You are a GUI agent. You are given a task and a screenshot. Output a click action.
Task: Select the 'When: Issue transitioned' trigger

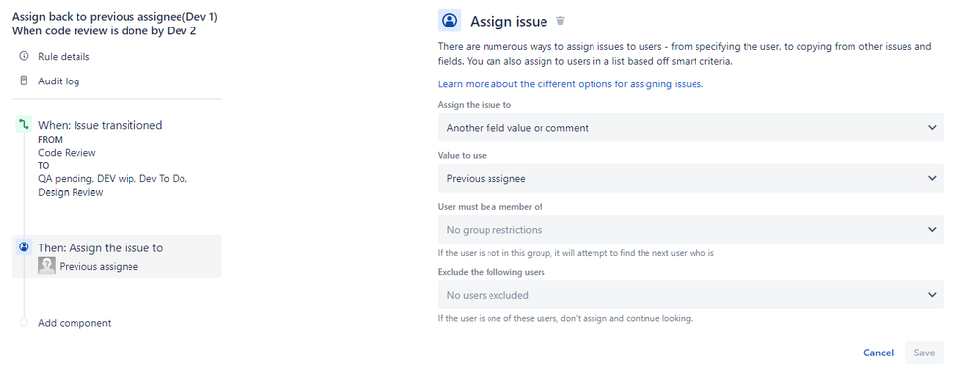(100, 126)
